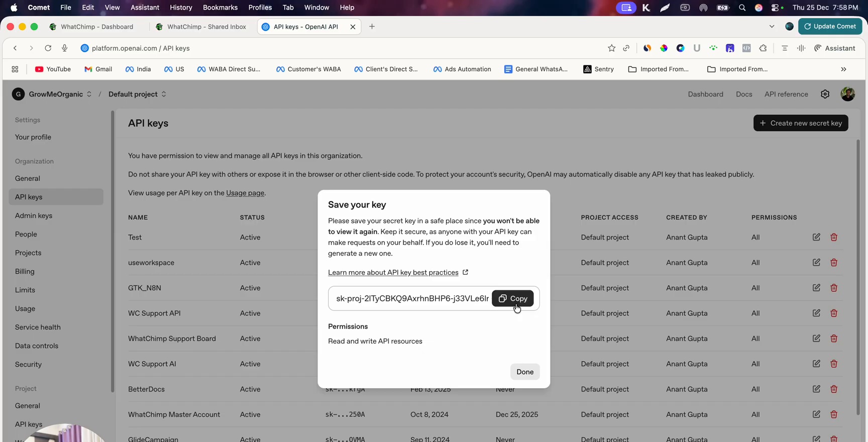Switch to WhatChimp - Shared Inbox tab
This screenshot has height=442, width=868.
click(x=202, y=27)
